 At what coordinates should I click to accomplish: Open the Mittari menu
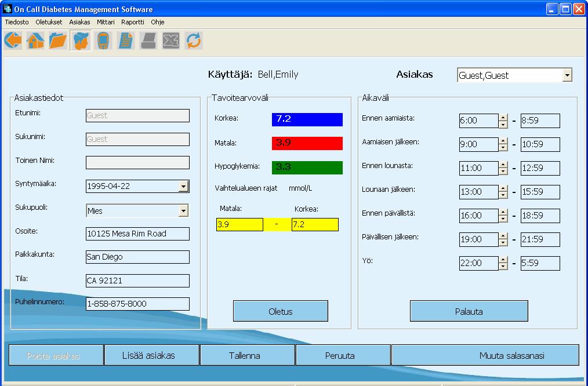click(x=106, y=22)
